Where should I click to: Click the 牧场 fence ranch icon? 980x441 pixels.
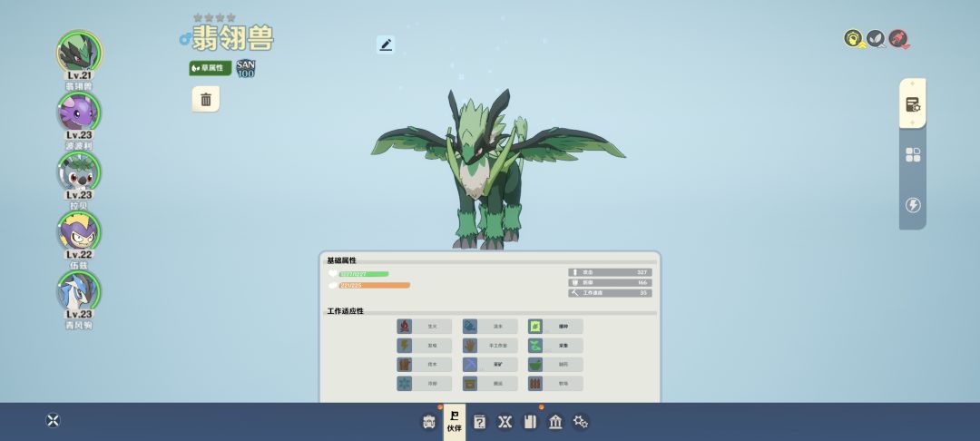[x=535, y=384]
